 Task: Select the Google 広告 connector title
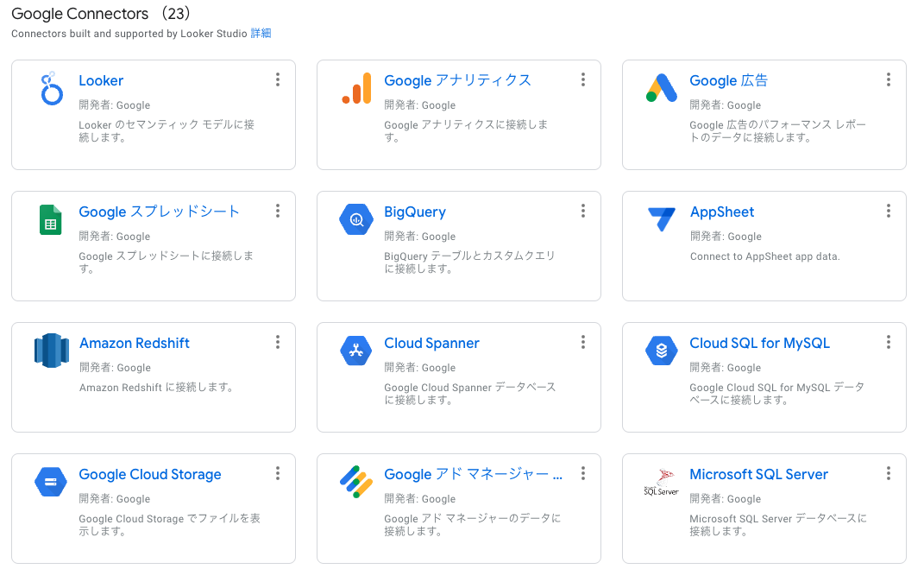[728, 81]
